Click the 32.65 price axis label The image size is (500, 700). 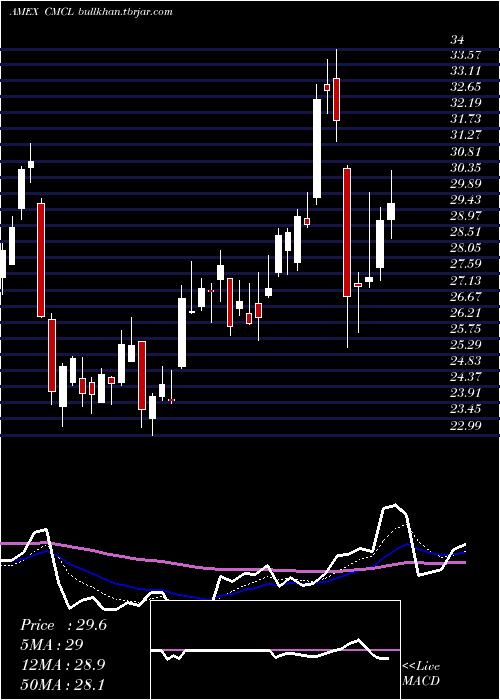tap(465, 87)
